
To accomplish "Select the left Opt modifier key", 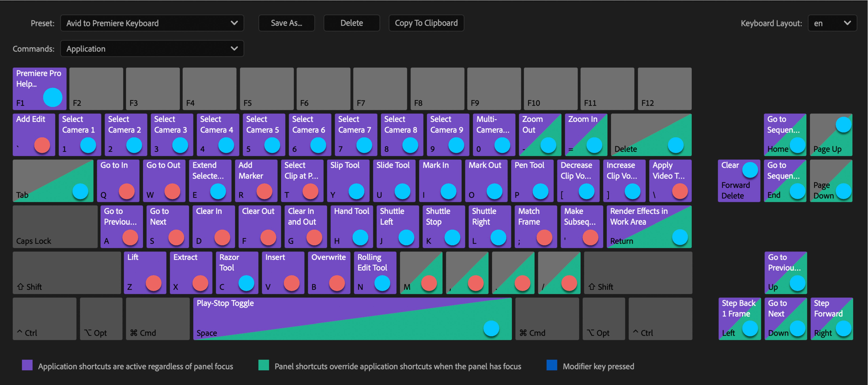I will (101, 319).
